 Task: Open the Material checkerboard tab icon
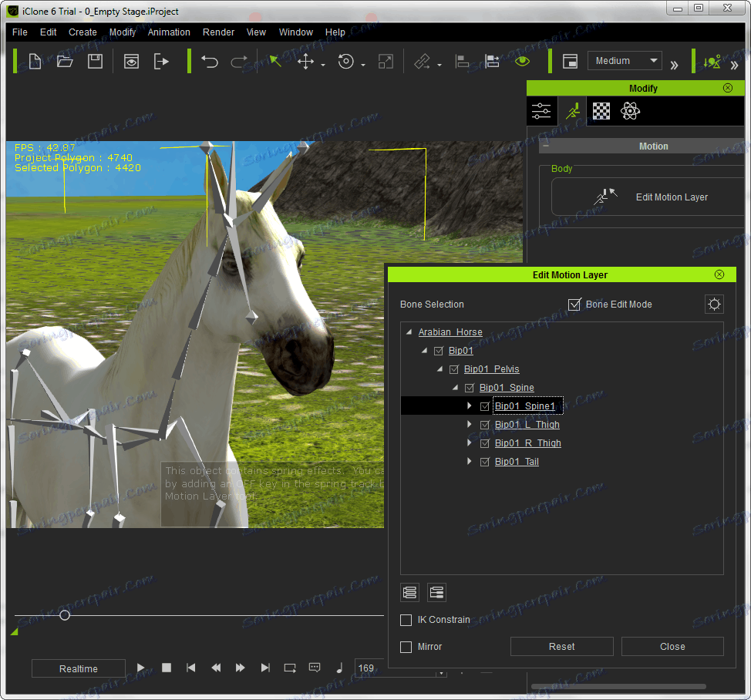(601, 111)
